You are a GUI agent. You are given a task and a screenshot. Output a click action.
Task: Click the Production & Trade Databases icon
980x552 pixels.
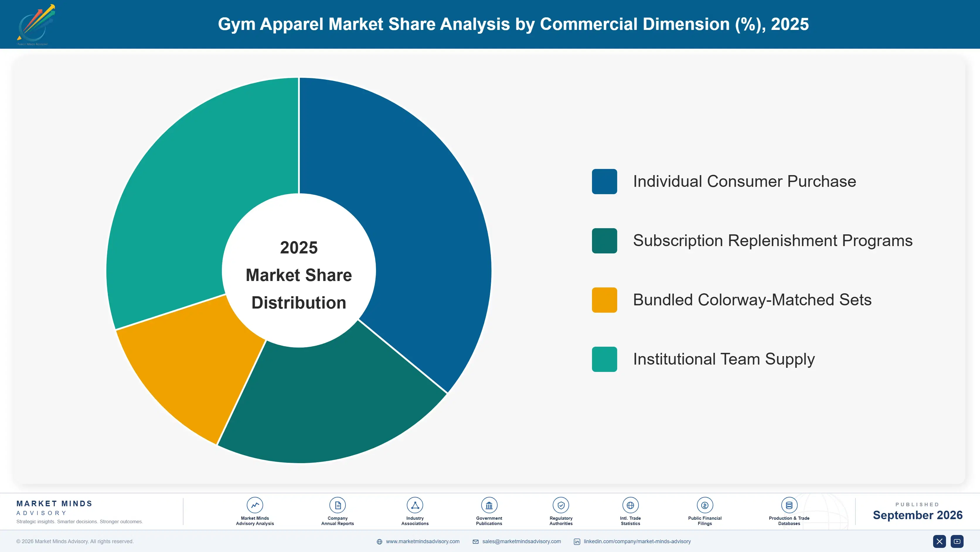click(789, 505)
